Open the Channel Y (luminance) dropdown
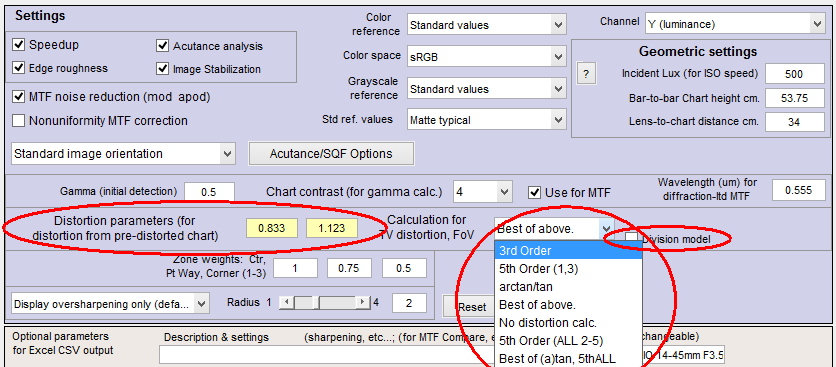 [734, 24]
